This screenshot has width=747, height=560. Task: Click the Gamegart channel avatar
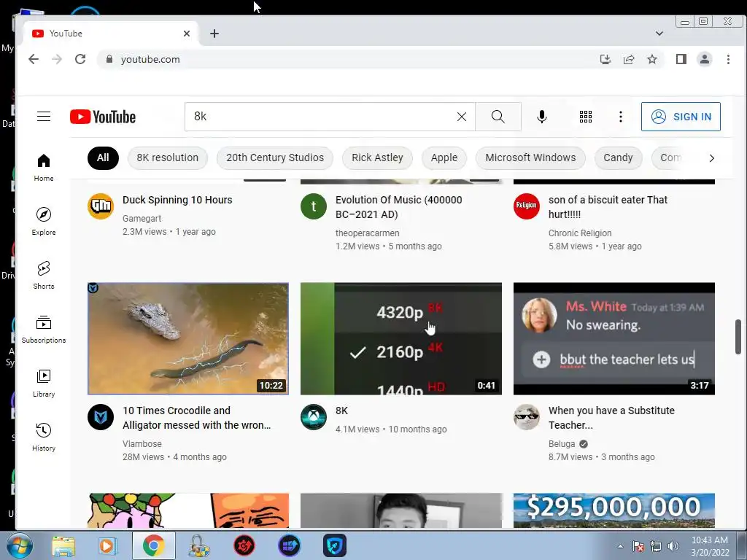(101, 206)
